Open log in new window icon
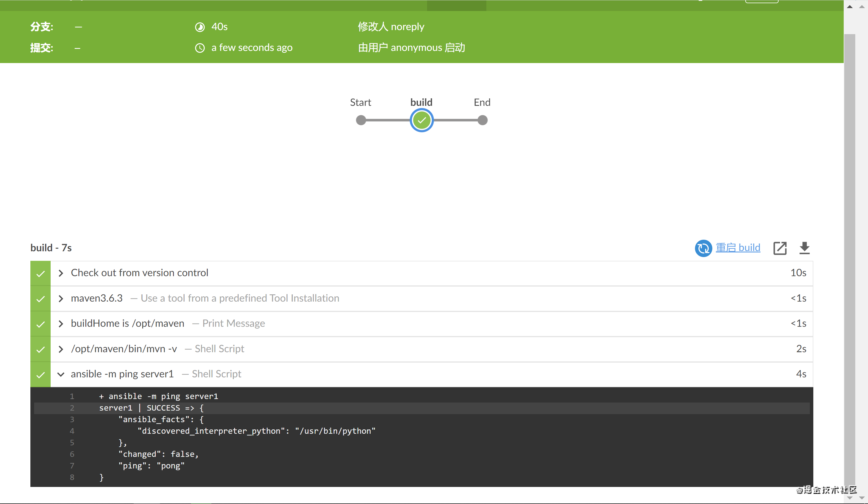Viewport: 868px width, 504px height. coord(780,248)
